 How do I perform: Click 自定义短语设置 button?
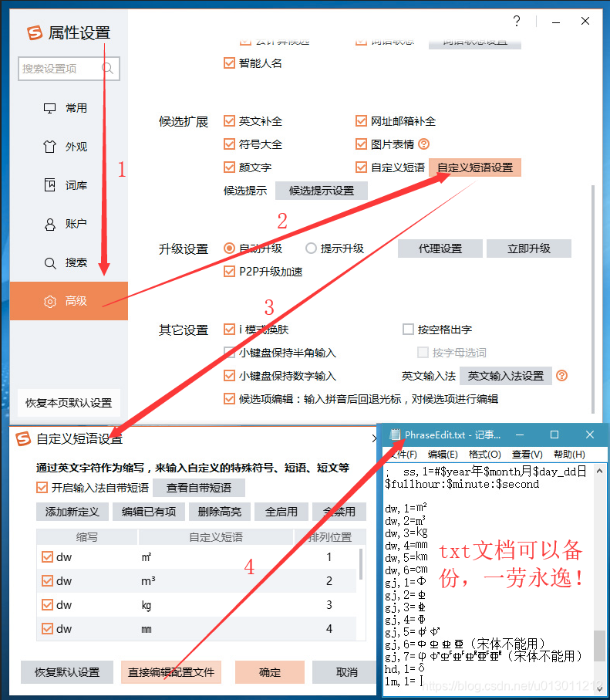(x=475, y=167)
